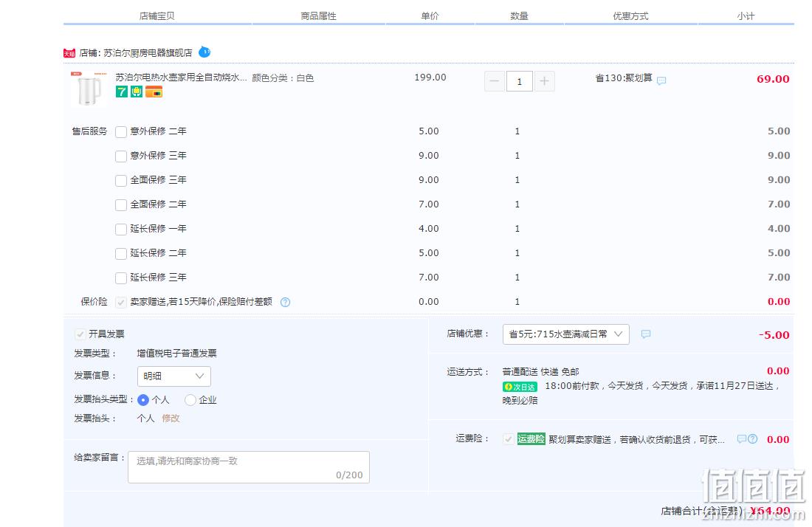Viewport: 812px width, 527px height.
Task: Click 增值税电子普通发票 invoice type text
Action: pyautogui.click(x=176, y=354)
